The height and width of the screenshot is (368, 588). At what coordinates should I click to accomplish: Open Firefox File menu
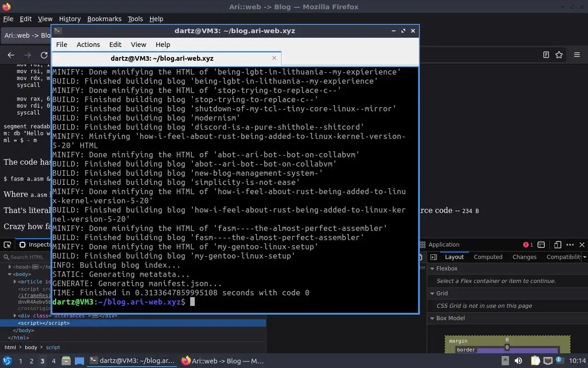coord(8,19)
